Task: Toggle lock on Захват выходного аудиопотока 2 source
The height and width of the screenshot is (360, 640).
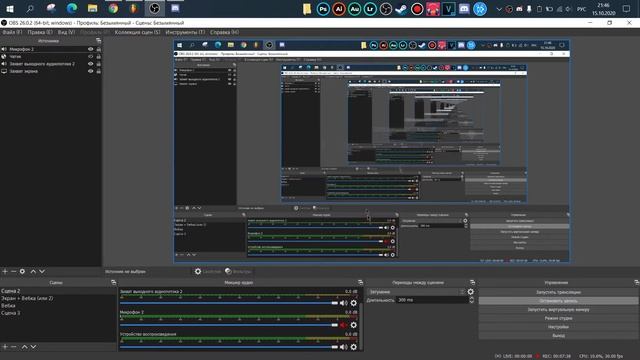Action: click(x=98, y=64)
